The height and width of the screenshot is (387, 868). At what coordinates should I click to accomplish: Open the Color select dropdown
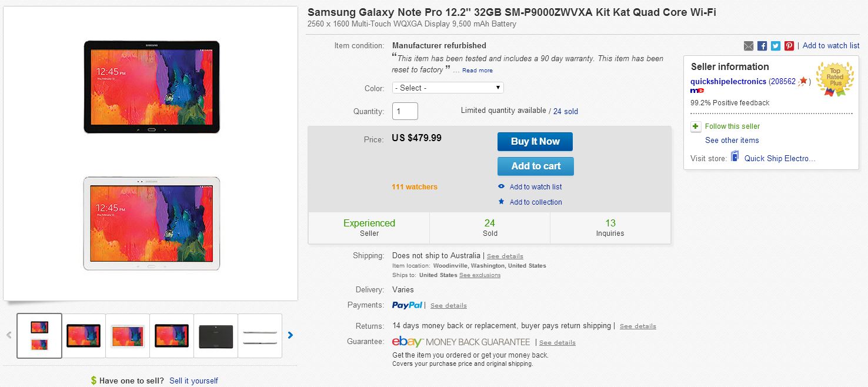coord(448,88)
